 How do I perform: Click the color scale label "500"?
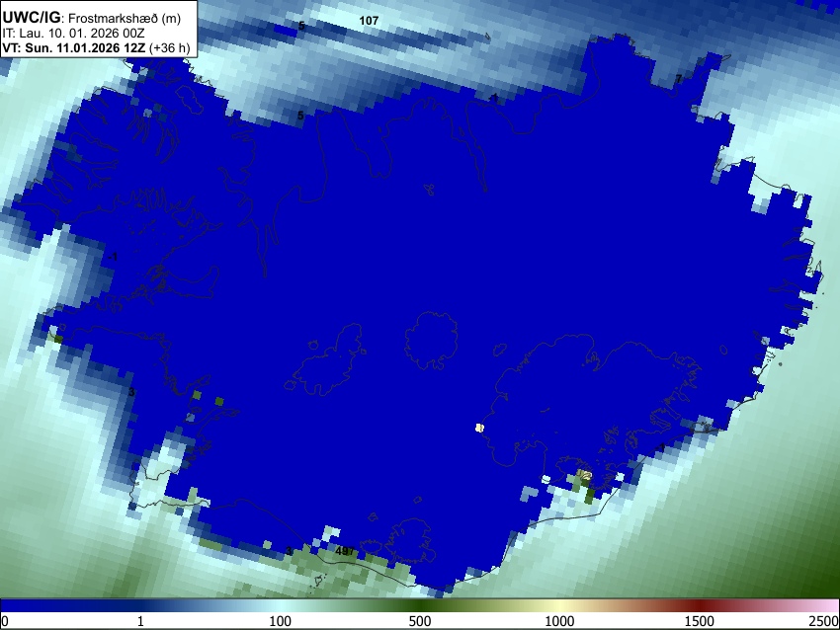(420, 621)
